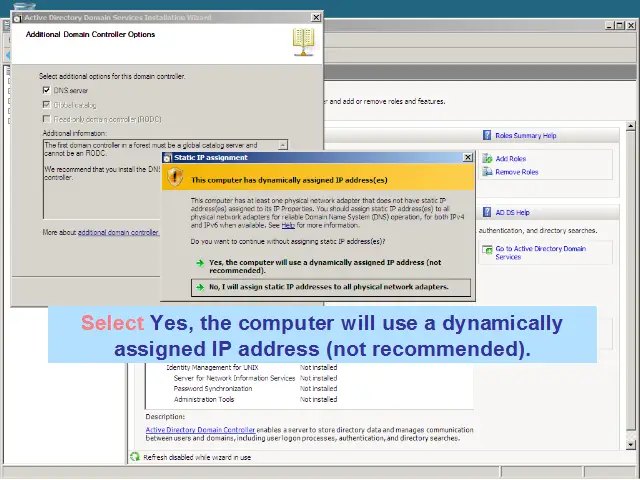Viewport: 640px width, 480px height.
Task: Click the Add Roles icon
Action: pos(487,158)
